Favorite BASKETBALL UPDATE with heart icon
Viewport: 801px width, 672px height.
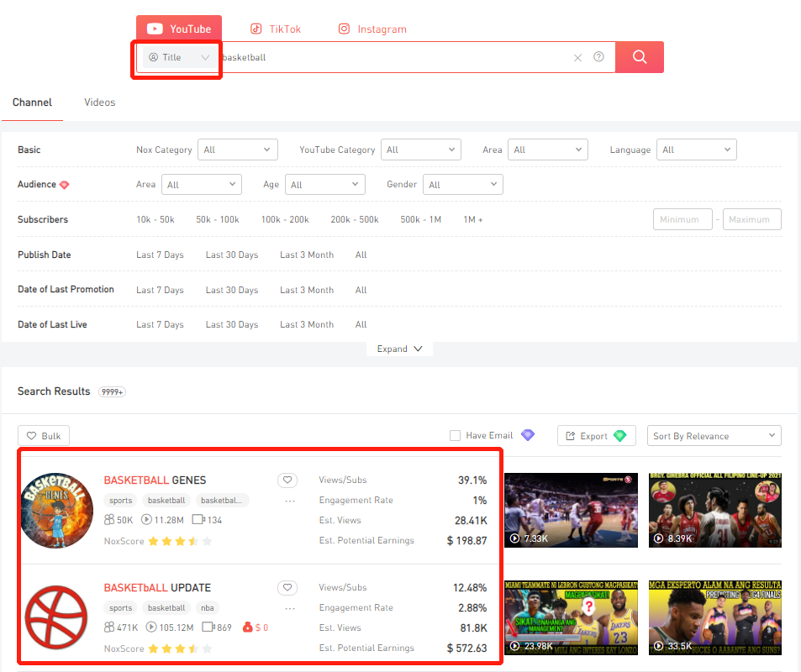(x=287, y=588)
